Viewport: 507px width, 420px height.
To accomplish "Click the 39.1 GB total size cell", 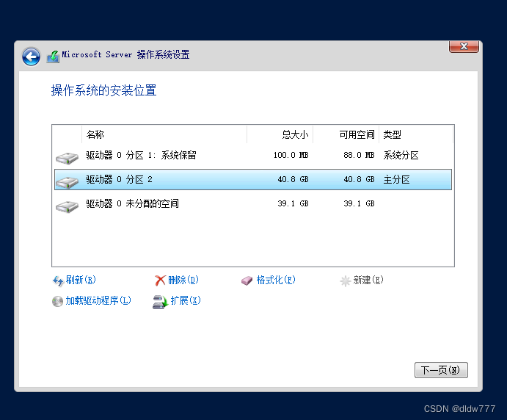I will 293,204.
